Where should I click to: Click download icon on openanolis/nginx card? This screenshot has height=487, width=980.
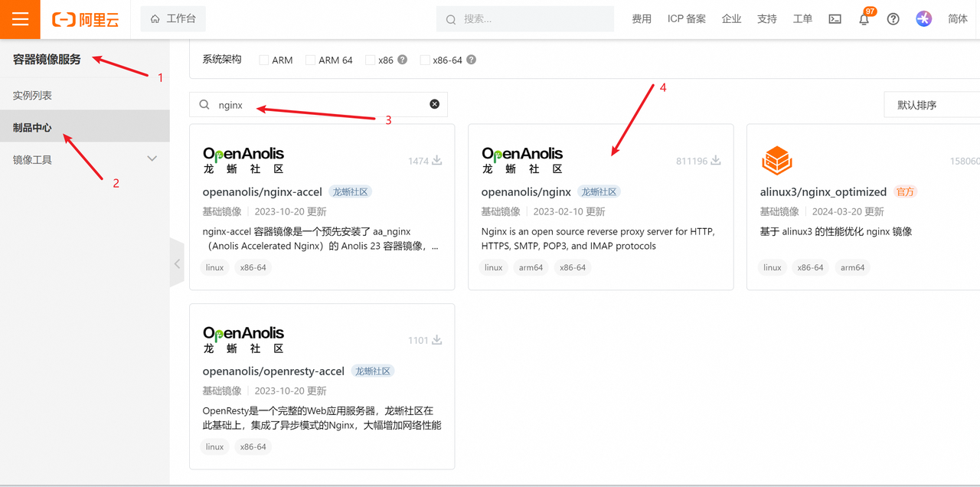[x=716, y=161]
